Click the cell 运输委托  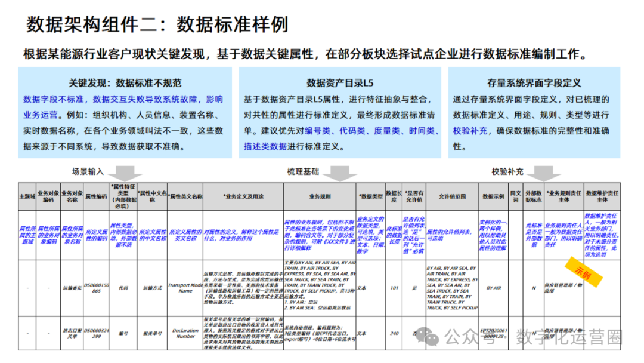point(72,288)
